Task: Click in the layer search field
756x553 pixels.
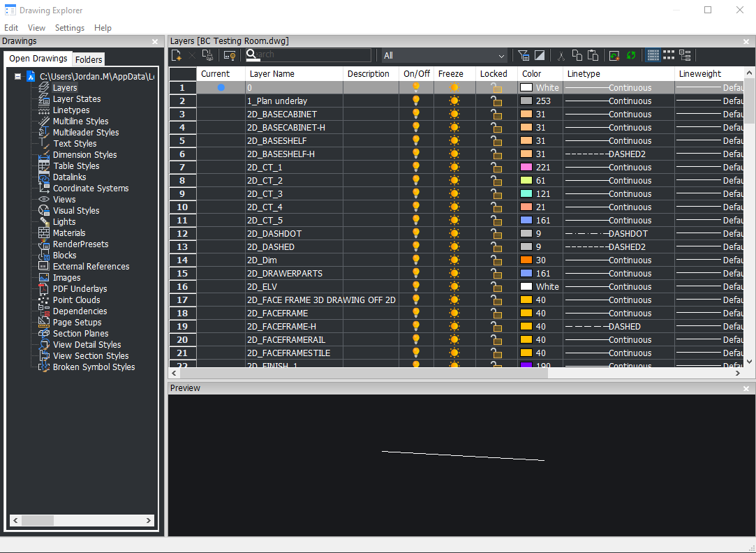Action: pyautogui.click(x=311, y=55)
